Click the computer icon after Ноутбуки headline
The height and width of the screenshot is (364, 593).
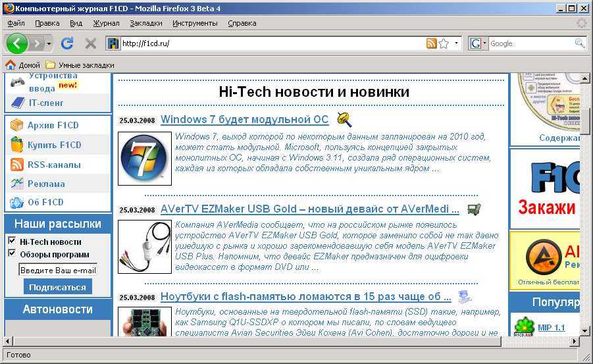click(x=465, y=297)
